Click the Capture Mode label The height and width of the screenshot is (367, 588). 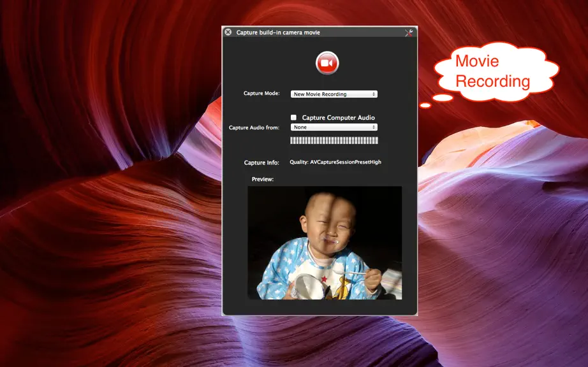[x=261, y=93]
